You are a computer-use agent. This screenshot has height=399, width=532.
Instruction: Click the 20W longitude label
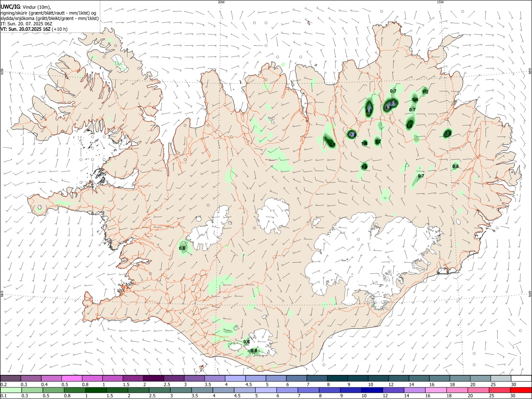click(x=221, y=2)
